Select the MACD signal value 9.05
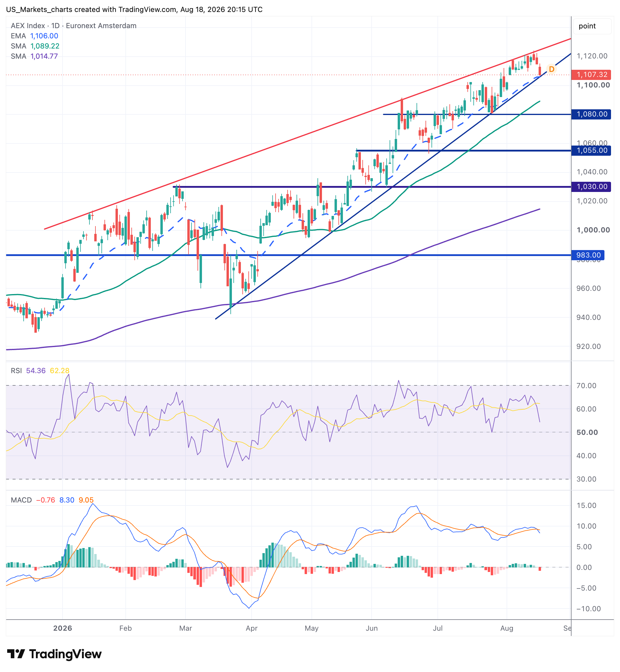The image size is (620, 672). pyautogui.click(x=86, y=500)
